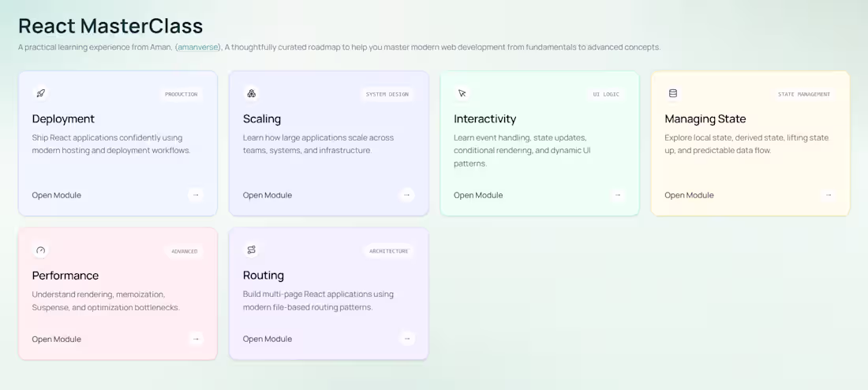Click the SYSTEM DESIGN tag badge
Image resolution: width=868 pixels, height=390 pixels.
[387, 94]
